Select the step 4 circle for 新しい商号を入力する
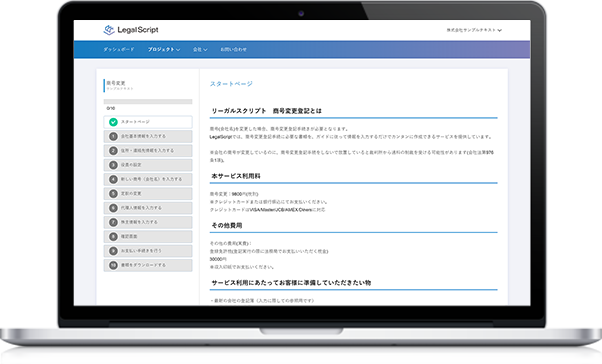The height and width of the screenshot is (364, 602). [x=113, y=179]
